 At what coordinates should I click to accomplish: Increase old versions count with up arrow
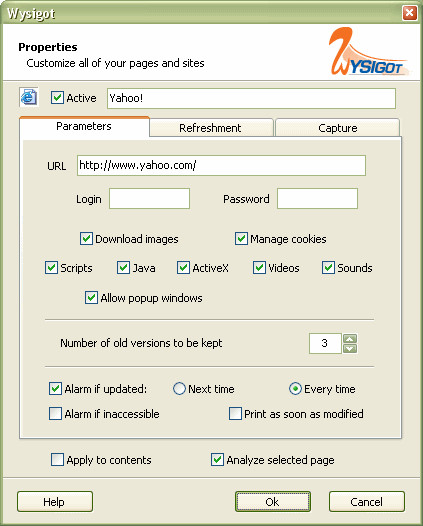coord(350,338)
